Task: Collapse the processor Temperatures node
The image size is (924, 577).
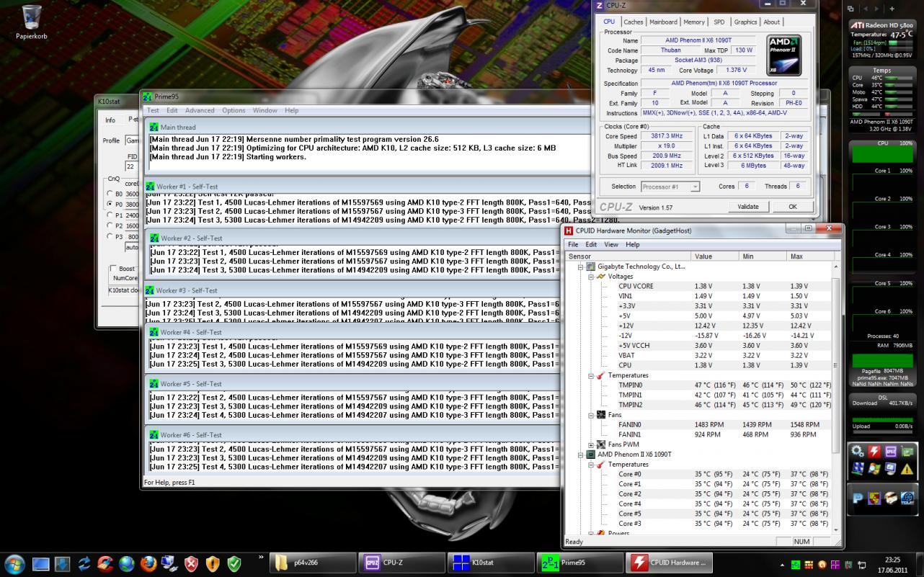Action: (591, 465)
